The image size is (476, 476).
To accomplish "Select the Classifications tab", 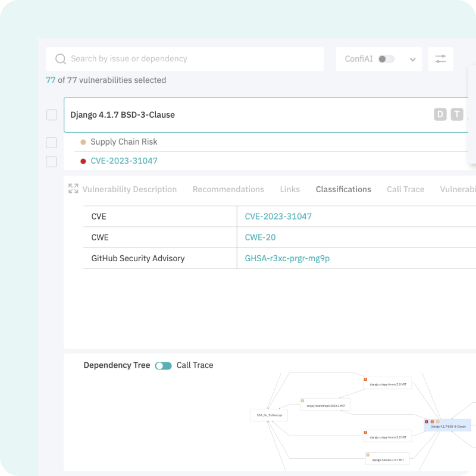I will pyautogui.click(x=343, y=189).
